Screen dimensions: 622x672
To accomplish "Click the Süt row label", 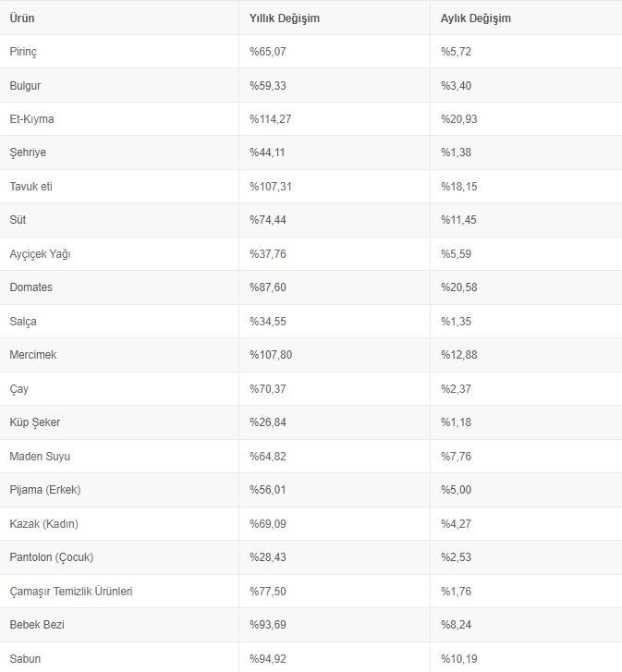I will 18,220.
